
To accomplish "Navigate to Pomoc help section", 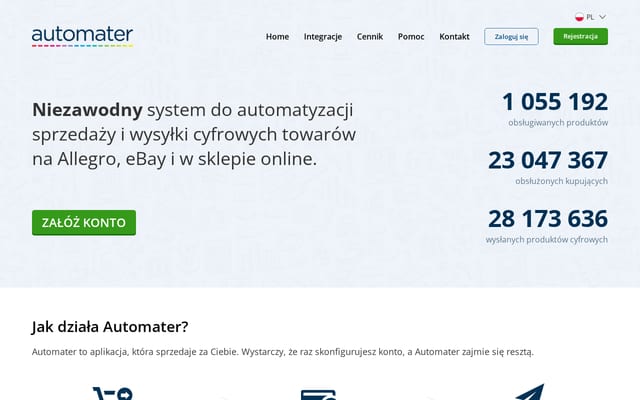I will tap(411, 37).
